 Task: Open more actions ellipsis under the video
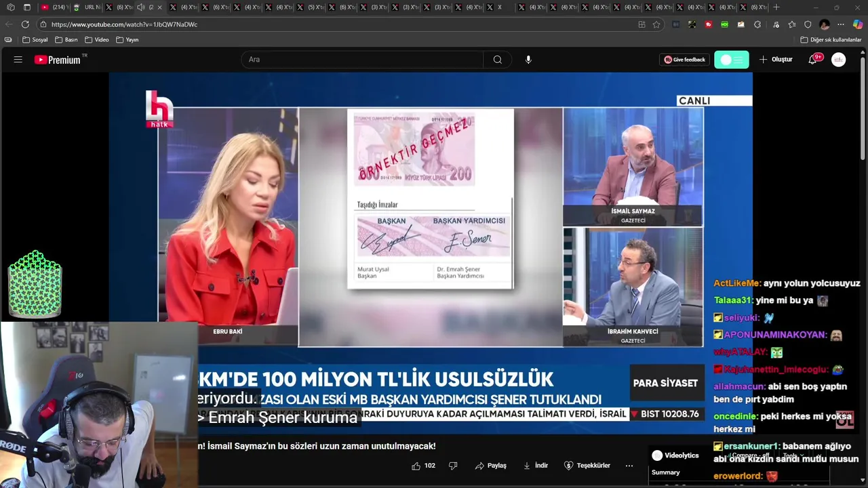(x=629, y=466)
